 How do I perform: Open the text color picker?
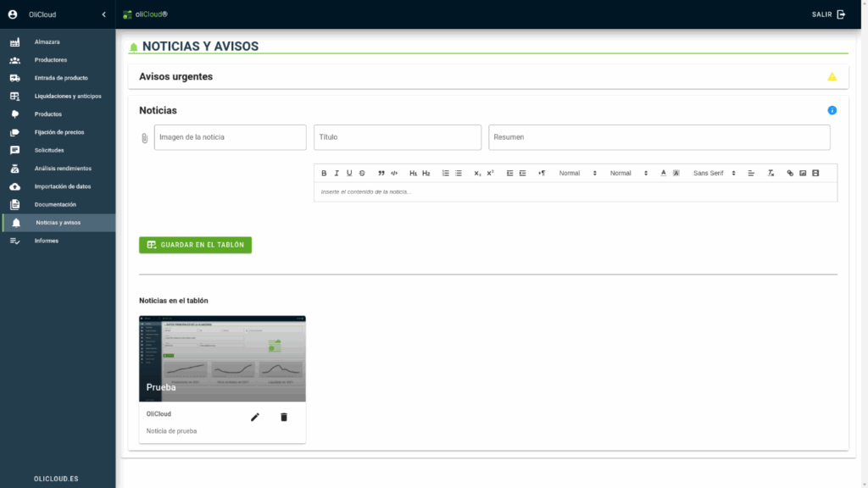pyautogui.click(x=664, y=173)
